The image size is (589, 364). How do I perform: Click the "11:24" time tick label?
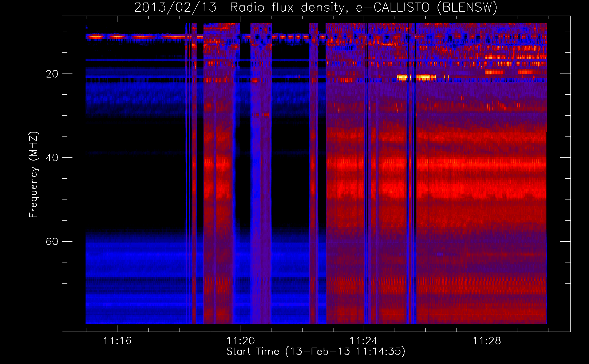pos(364,341)
